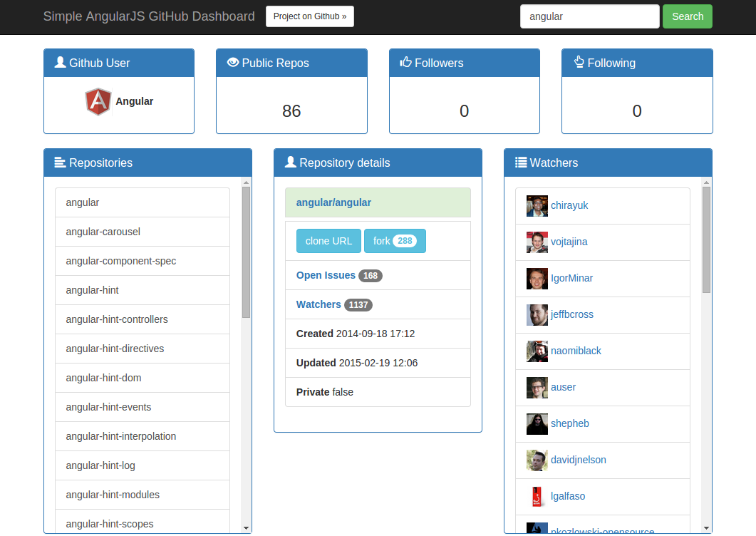Click the Angular shield logo
756x536 pixels.
tap(98, 102)
